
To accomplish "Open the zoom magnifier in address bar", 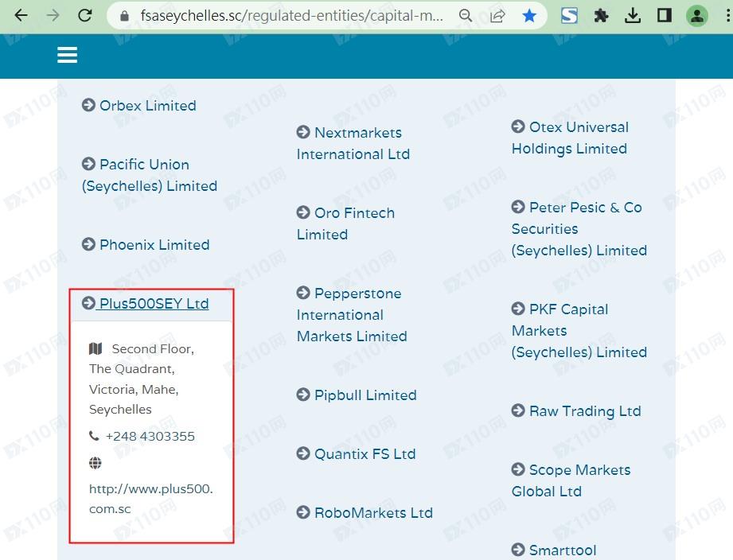I will 466,16.
